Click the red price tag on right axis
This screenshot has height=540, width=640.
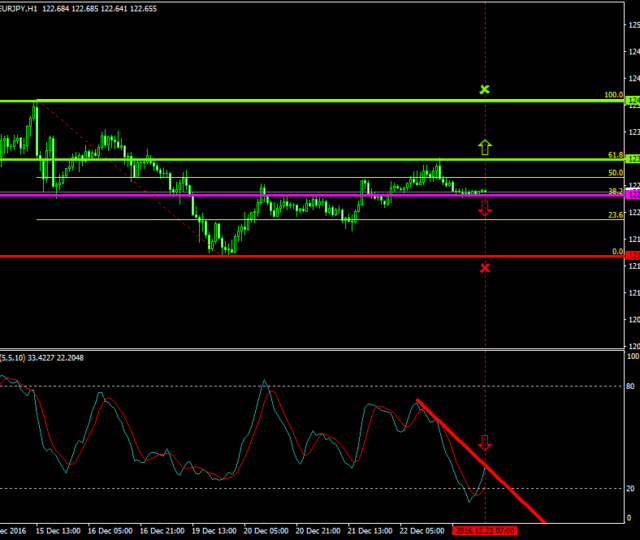pyautogui.click(x=632, y=256)
